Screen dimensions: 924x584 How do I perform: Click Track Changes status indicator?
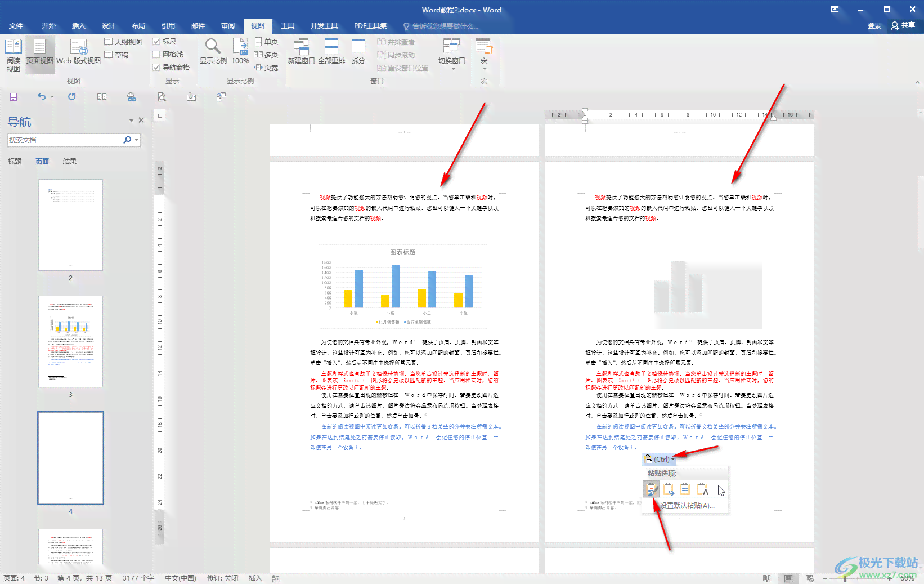tap(222, 578)
